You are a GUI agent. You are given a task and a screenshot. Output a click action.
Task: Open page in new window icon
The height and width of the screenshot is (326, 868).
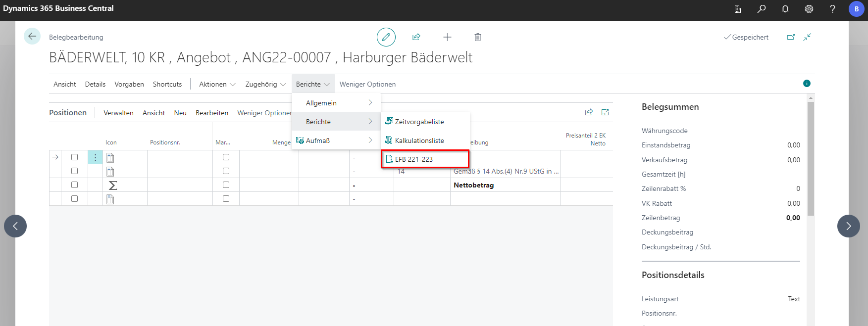791,37
